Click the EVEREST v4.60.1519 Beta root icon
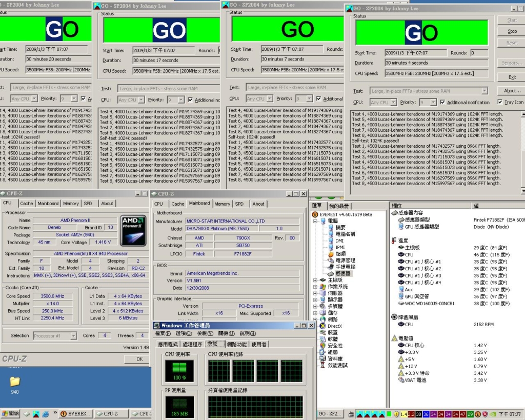The height and width of the screenshot is (420, 525). pyautogui.click(x=315, y=214)
